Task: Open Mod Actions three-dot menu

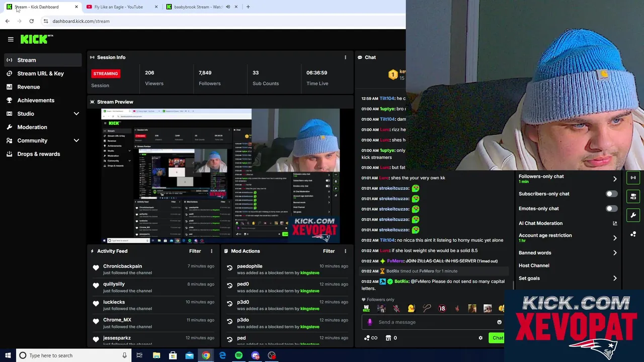Action: tap(345, 251)
